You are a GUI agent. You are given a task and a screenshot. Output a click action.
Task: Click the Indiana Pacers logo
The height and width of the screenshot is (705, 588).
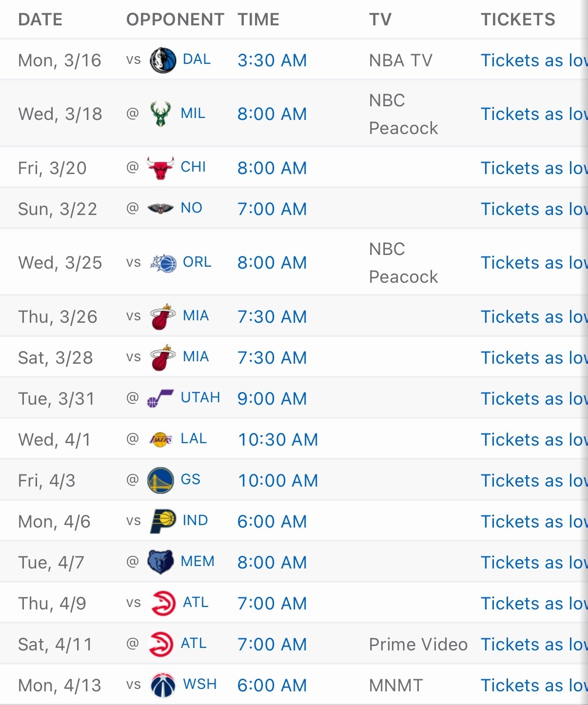[163, 521]
